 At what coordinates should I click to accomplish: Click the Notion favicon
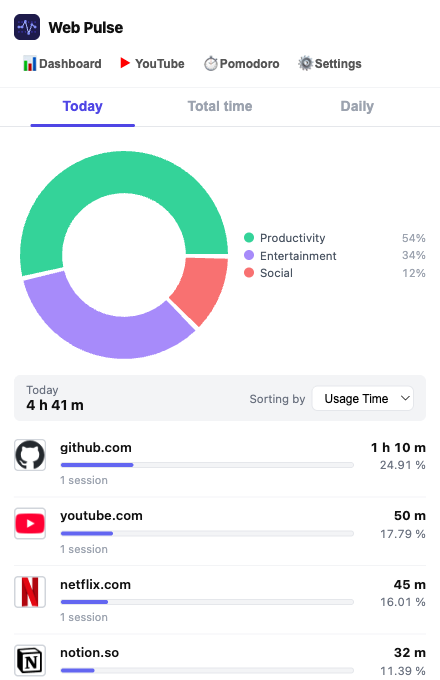pos(30,660)
